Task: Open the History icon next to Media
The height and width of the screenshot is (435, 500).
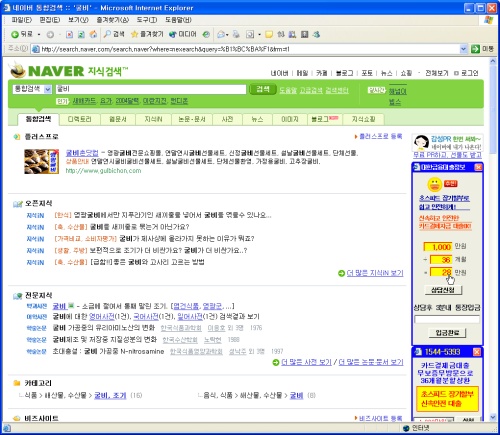Action: 207,34
